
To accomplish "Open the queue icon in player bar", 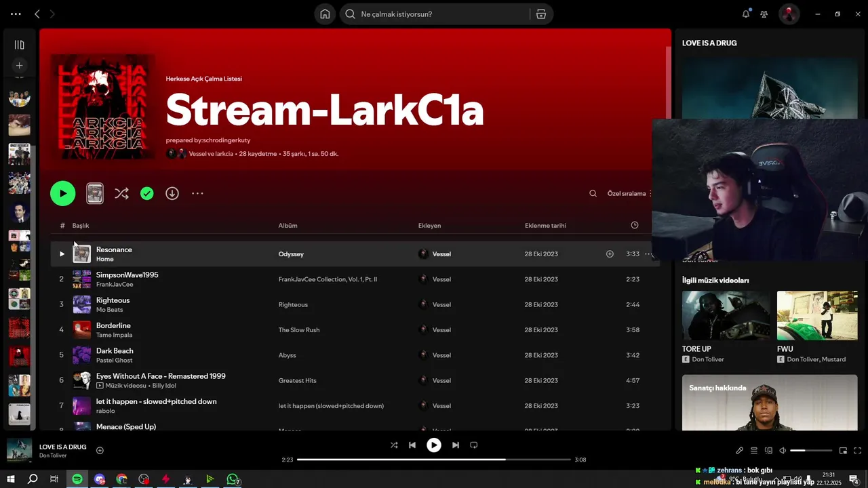I will [753, 451].
